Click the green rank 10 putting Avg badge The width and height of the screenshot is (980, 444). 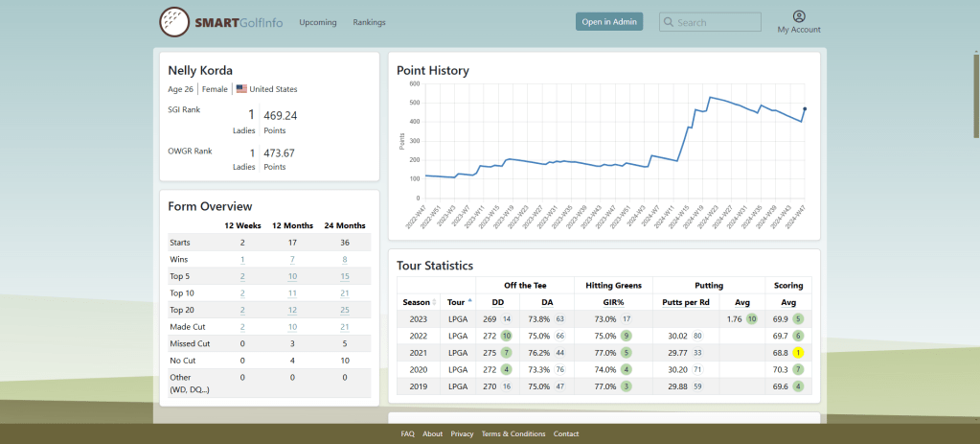752,318
